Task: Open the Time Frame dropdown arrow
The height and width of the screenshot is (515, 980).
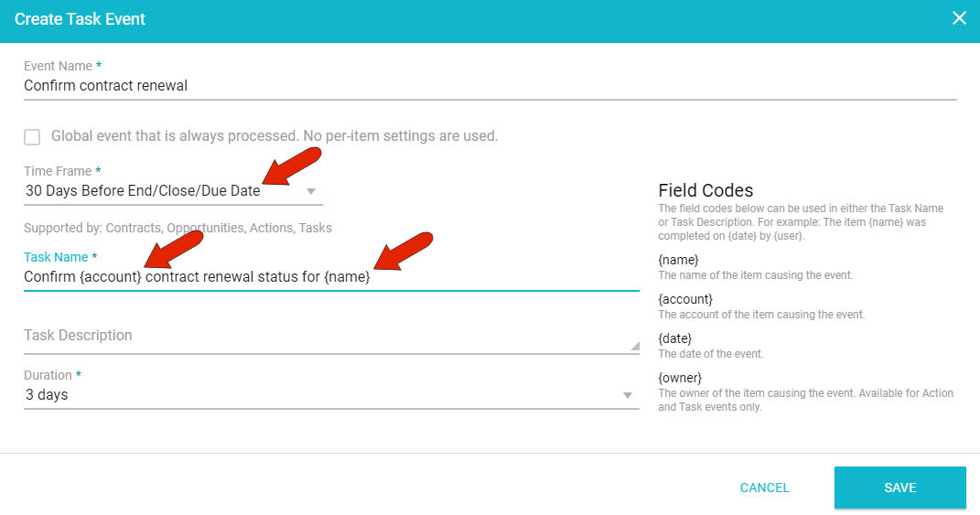Action: 311,192
